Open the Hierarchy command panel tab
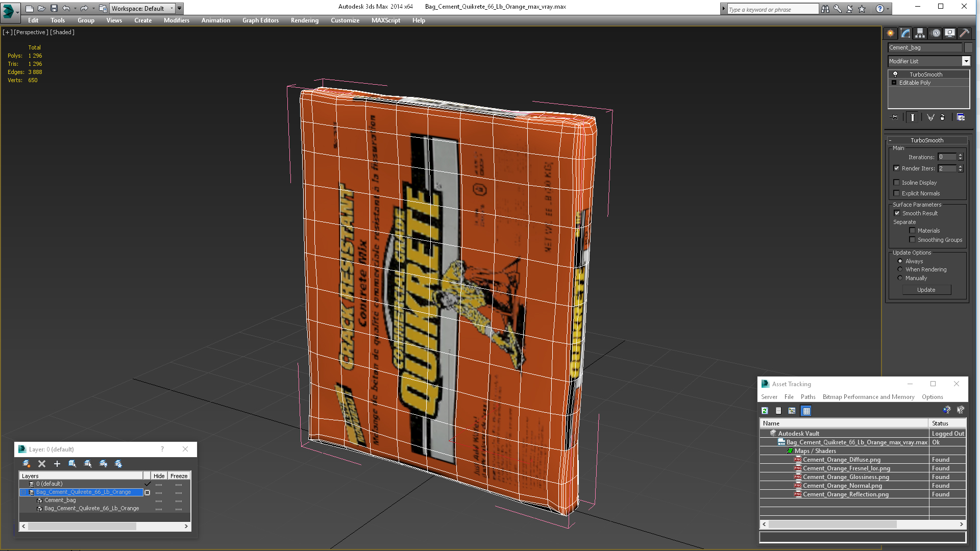The width and height of the screenshot is (980, 551). pyautogui.click(x=920, y=33)
